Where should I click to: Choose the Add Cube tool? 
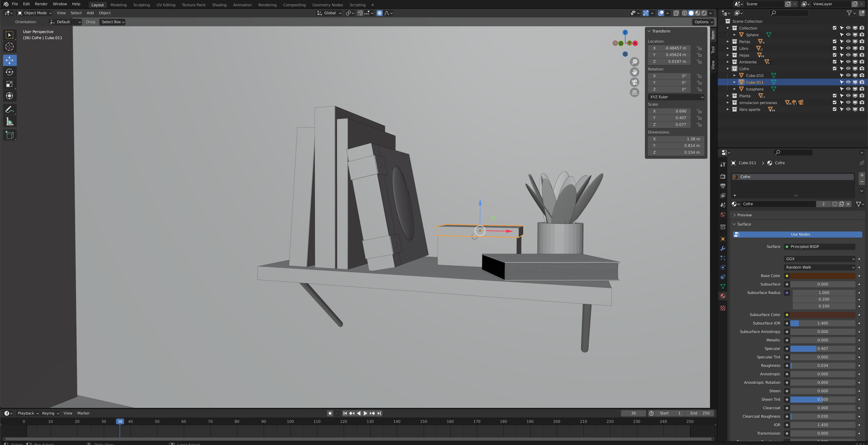tap(9, 135)
